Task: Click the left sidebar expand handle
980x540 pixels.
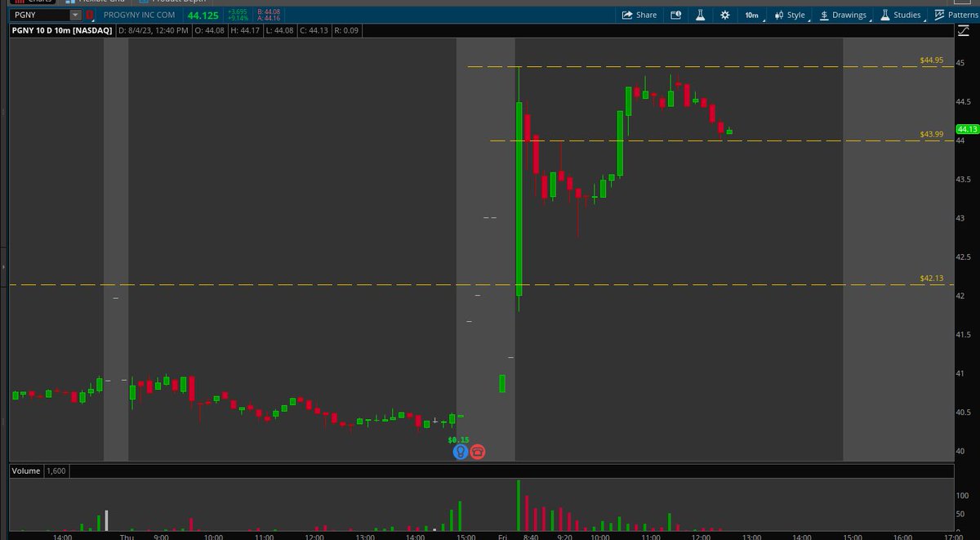Action: coord(3,266)
